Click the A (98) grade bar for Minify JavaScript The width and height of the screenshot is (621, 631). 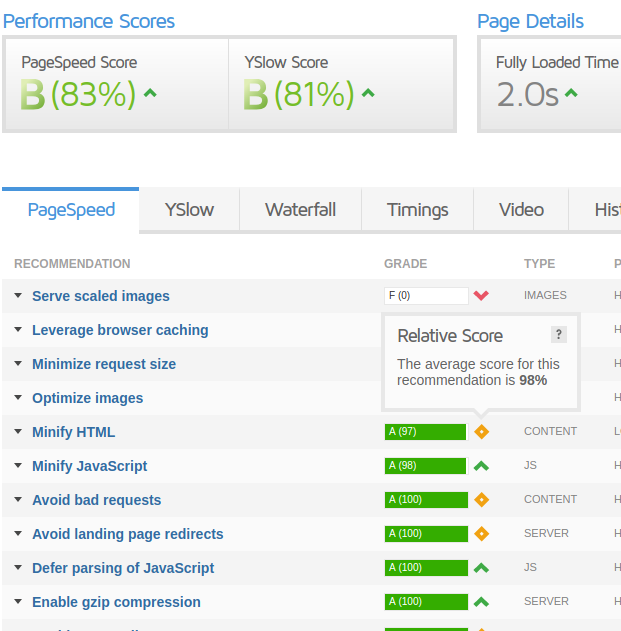pos(426,466)
